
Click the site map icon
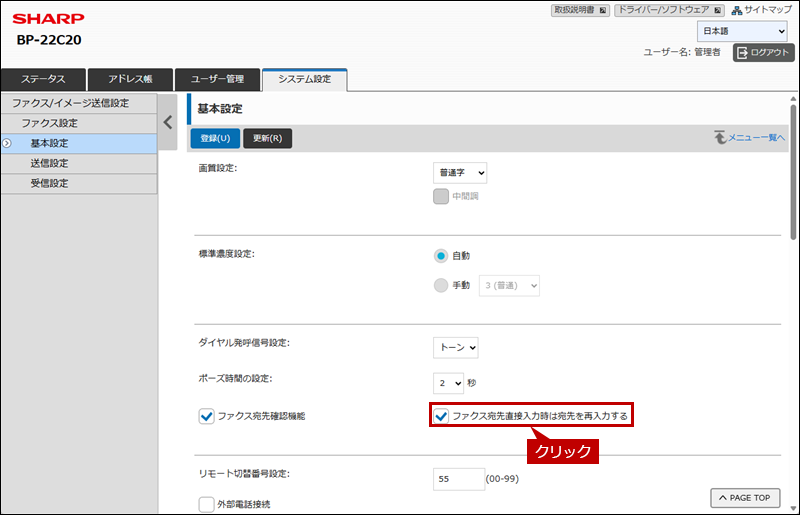(736, 10)
